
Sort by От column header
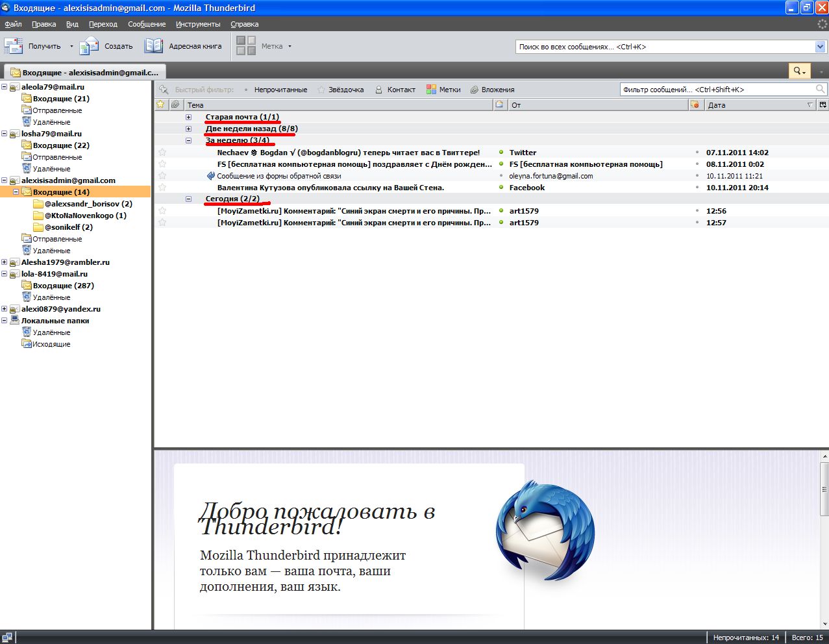pos(598,105)
